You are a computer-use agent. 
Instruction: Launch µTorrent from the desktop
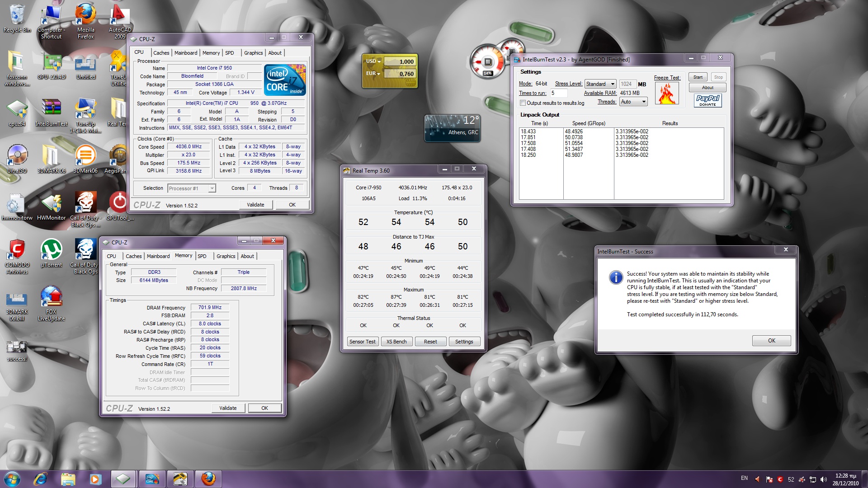(x=52, y=253)
